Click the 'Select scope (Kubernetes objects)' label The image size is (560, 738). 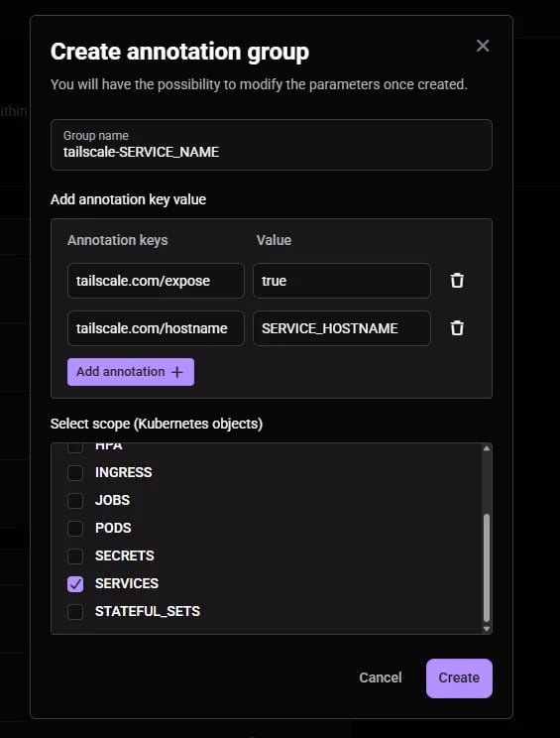[x=157, y=424]
